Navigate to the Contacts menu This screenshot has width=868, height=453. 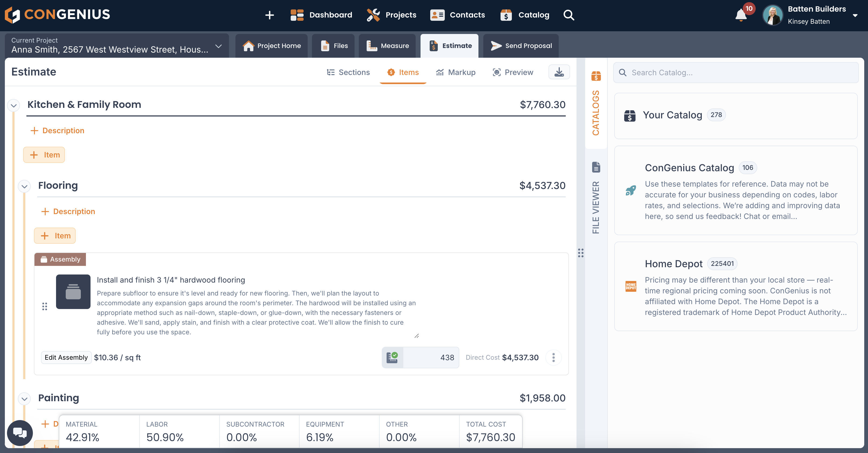coord(458,15)
